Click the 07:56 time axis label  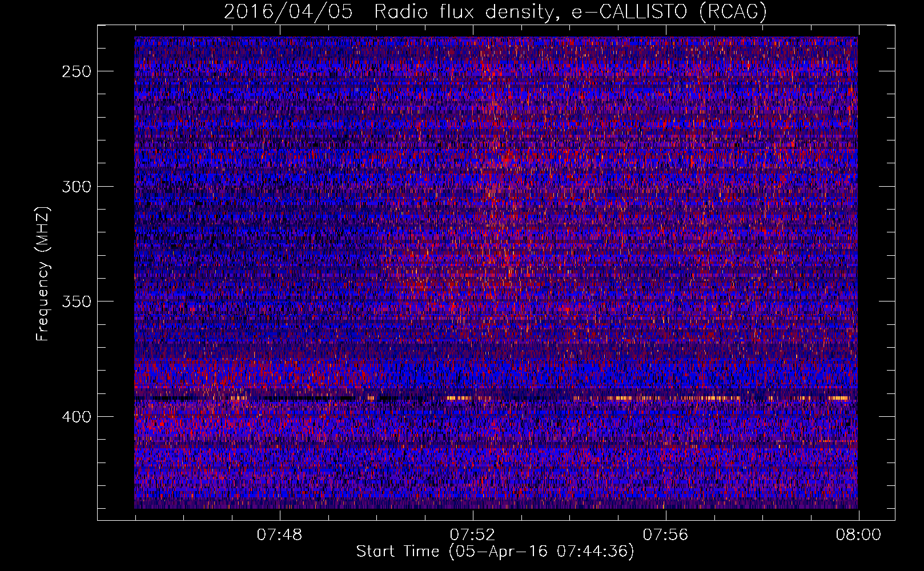[x=665, y=535]
